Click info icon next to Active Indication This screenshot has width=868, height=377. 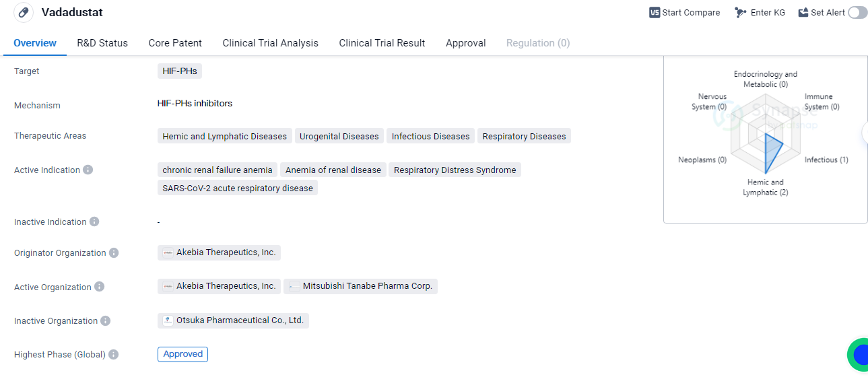(x=88, y=170)
